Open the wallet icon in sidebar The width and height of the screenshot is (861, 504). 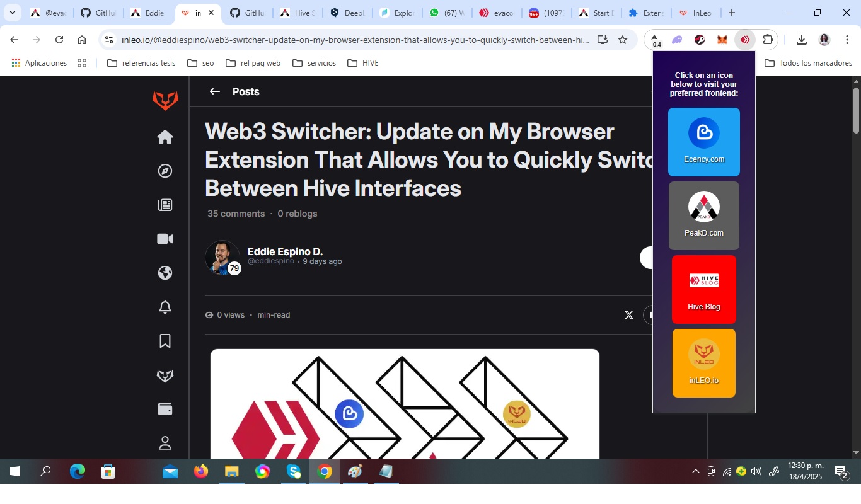(x=165, y=409)
